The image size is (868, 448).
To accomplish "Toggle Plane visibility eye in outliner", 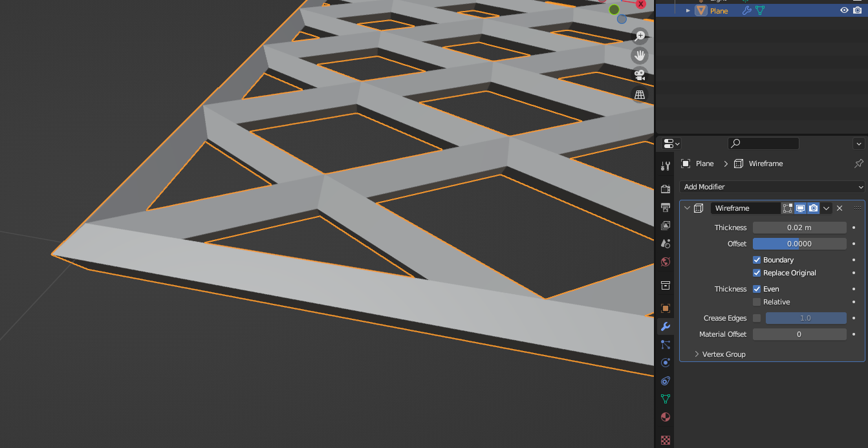I will 844,10.
